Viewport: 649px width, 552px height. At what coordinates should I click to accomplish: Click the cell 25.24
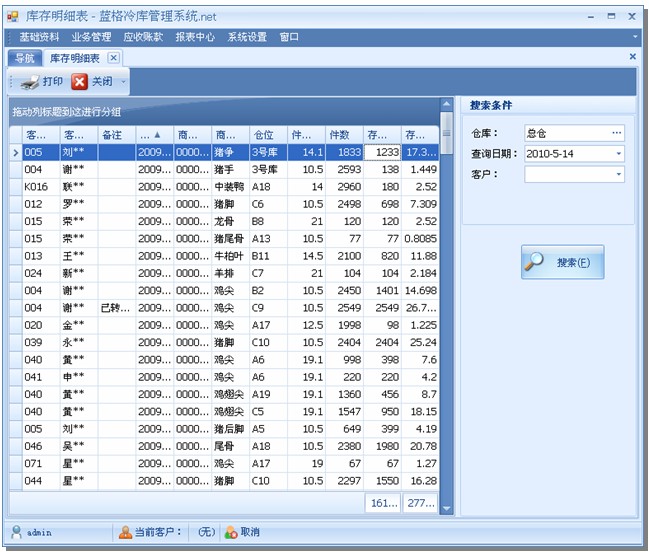click(420, 343)
